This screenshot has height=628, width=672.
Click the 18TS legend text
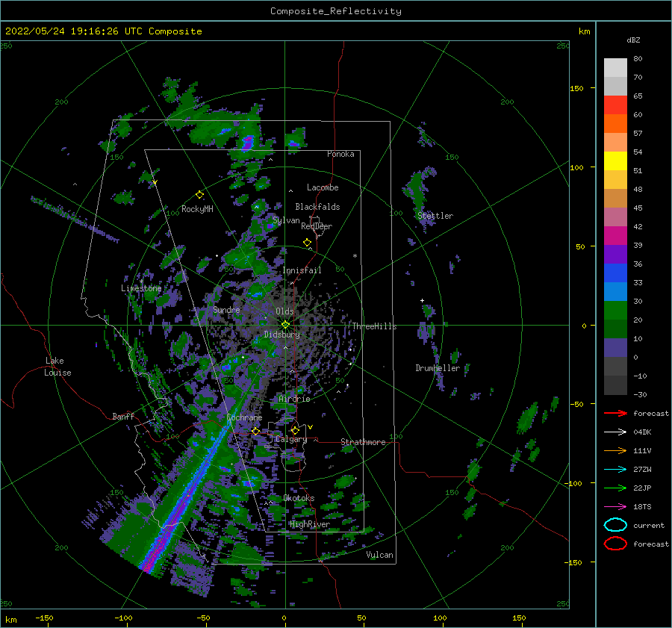point(642,507)
